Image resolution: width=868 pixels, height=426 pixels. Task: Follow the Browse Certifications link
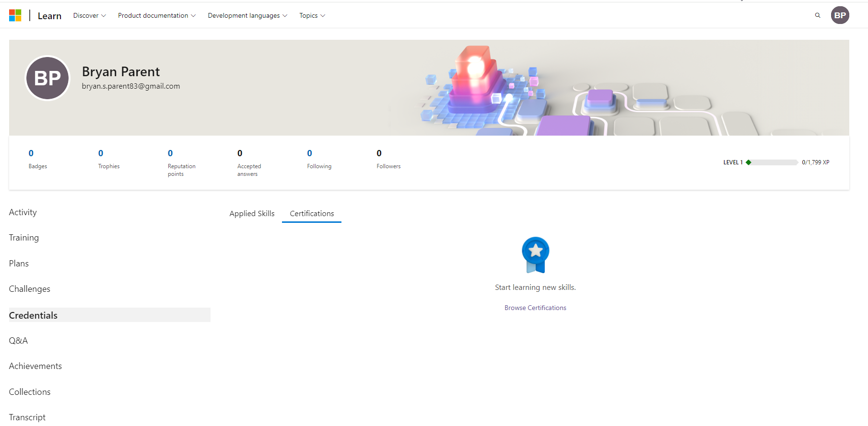click(535, 308)
